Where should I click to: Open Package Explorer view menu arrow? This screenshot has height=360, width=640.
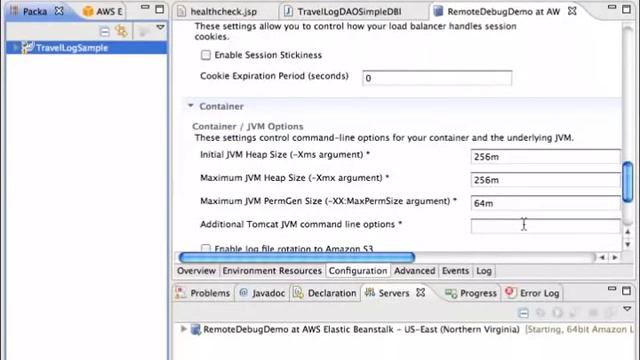pyautogui.click(x=160, y=27)
